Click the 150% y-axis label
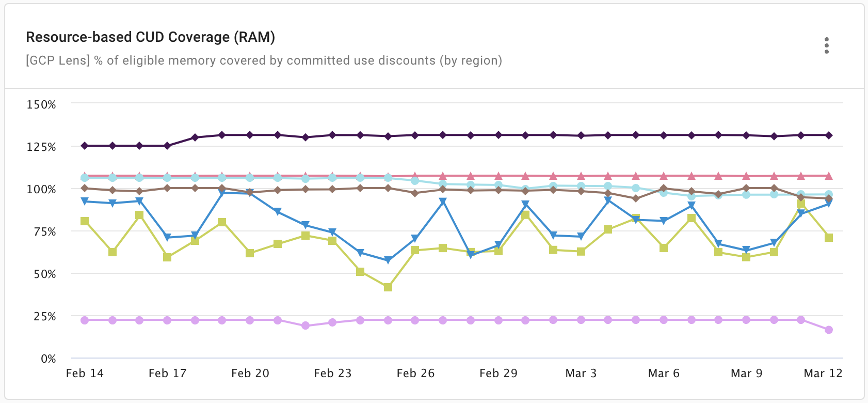 41,104
